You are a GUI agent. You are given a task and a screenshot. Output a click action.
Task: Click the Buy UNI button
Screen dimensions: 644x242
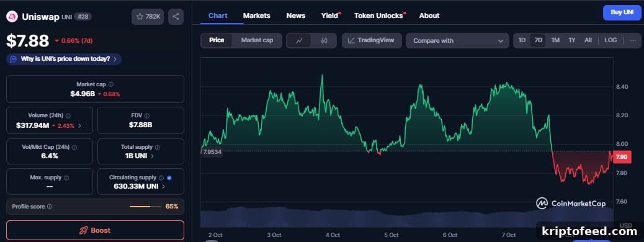(x=622, y=12)
